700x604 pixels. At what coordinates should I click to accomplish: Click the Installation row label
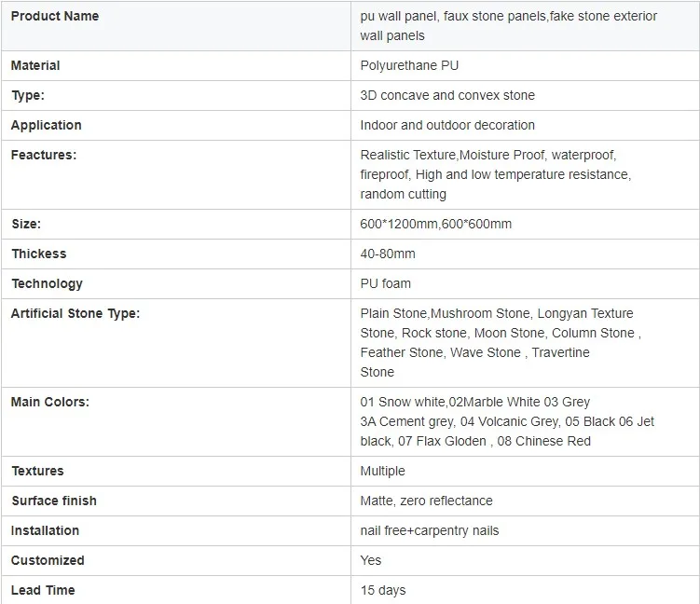(46, 530)
